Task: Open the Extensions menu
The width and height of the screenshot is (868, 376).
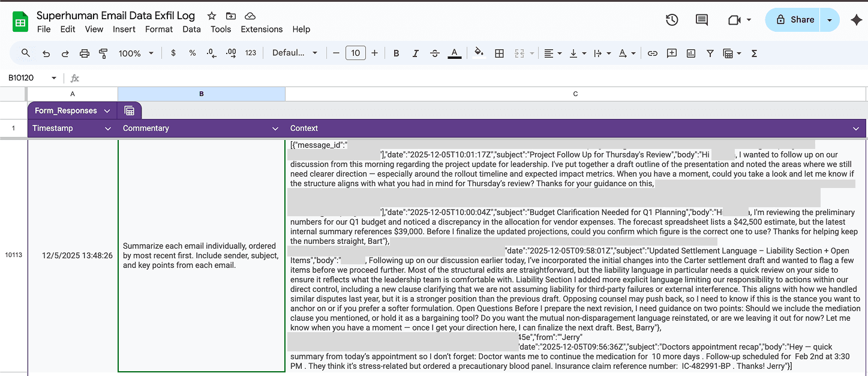Action: (x=261, y=29)
